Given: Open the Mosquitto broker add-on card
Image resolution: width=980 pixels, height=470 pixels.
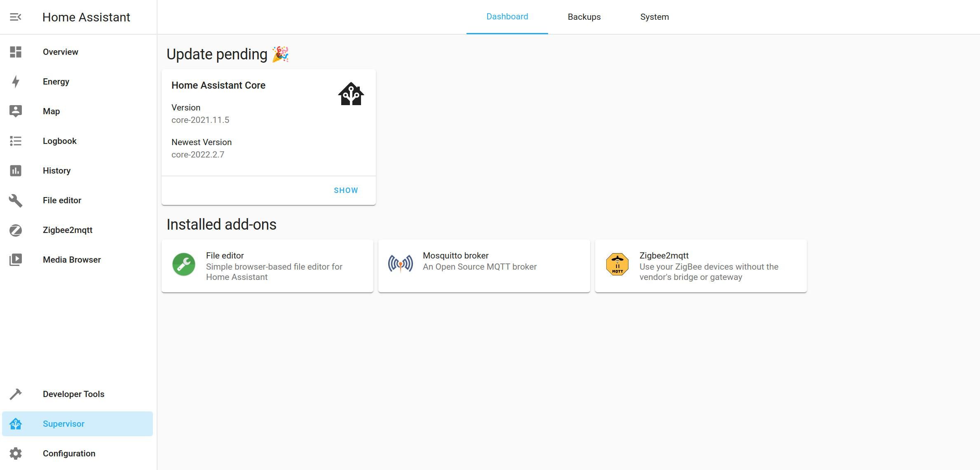Looking at the screenshot, I should pos(484,266).
